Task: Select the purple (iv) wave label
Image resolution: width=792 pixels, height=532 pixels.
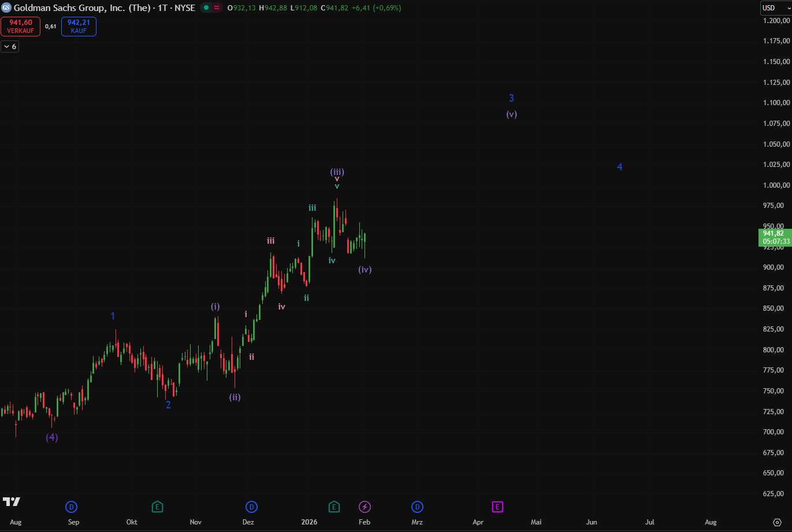Action: [x=365, y=269]
